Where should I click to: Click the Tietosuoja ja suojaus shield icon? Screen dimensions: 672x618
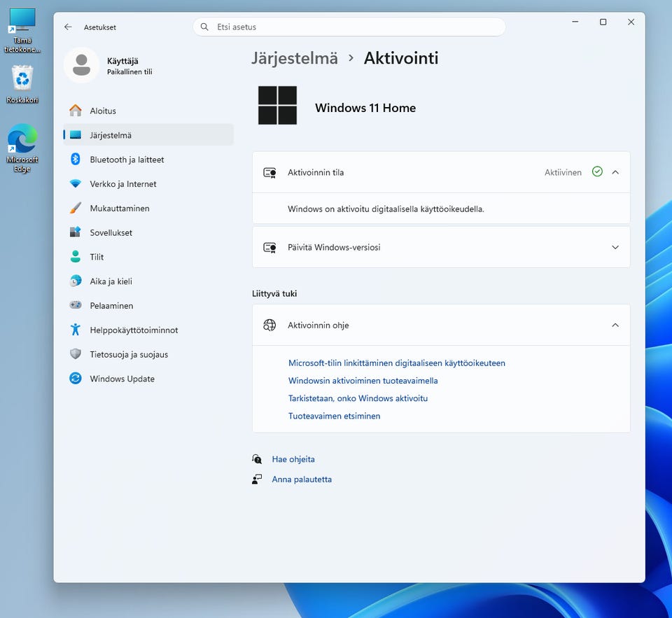[x=76, y=354]
